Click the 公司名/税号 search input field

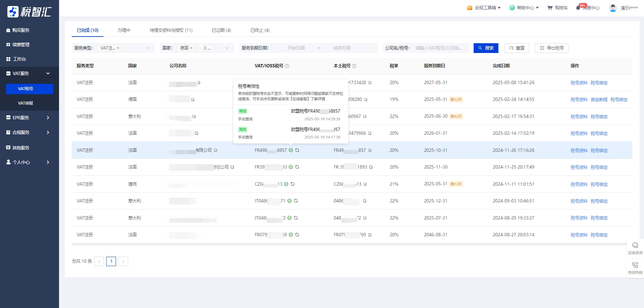tap(439, 48)
